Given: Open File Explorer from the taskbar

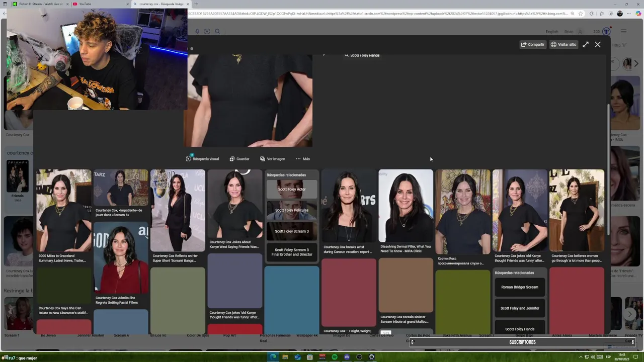Looking at the screenshot, I should tap(285, 357).
